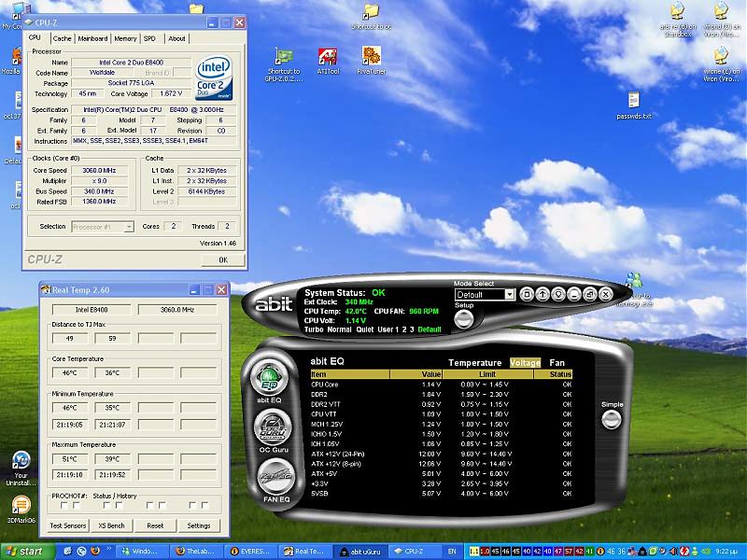The height and width of the screenshot is (560, 747).
Task: Tick the last PROCHOT checkbox
Action: coord(204,505)
